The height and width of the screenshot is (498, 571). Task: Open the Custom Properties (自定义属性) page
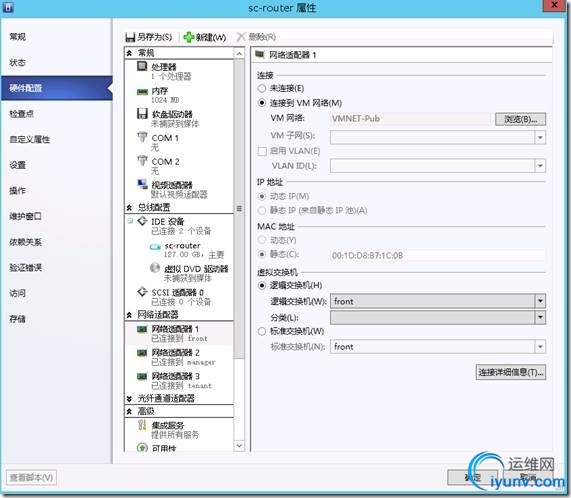click(56, 139)
